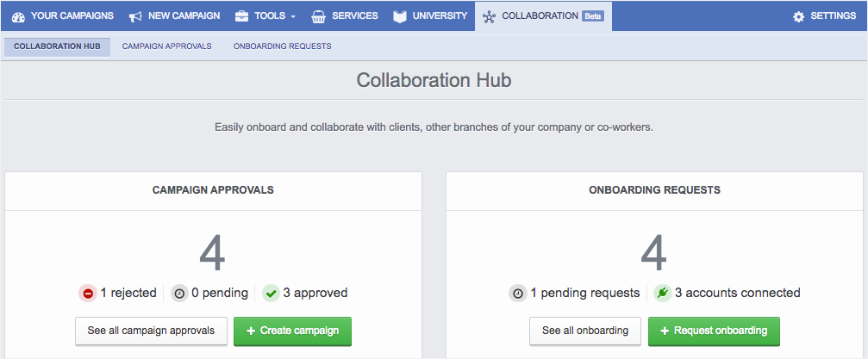The width and height of the screenshot is (868, 359).
Task: Click the green plug accounts connected icon
Action: coord(663,294)
